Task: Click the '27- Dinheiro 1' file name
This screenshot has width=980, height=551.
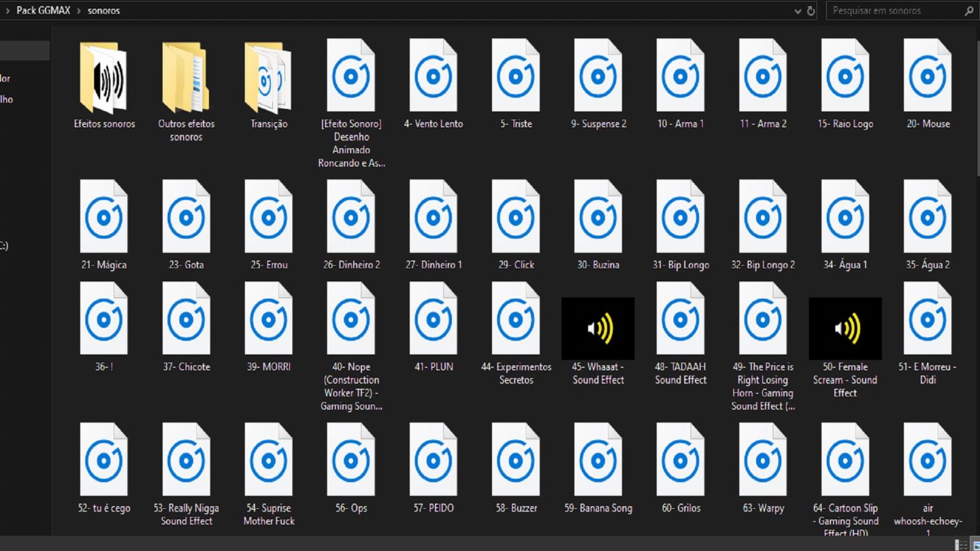Action: tap(434, 265)
